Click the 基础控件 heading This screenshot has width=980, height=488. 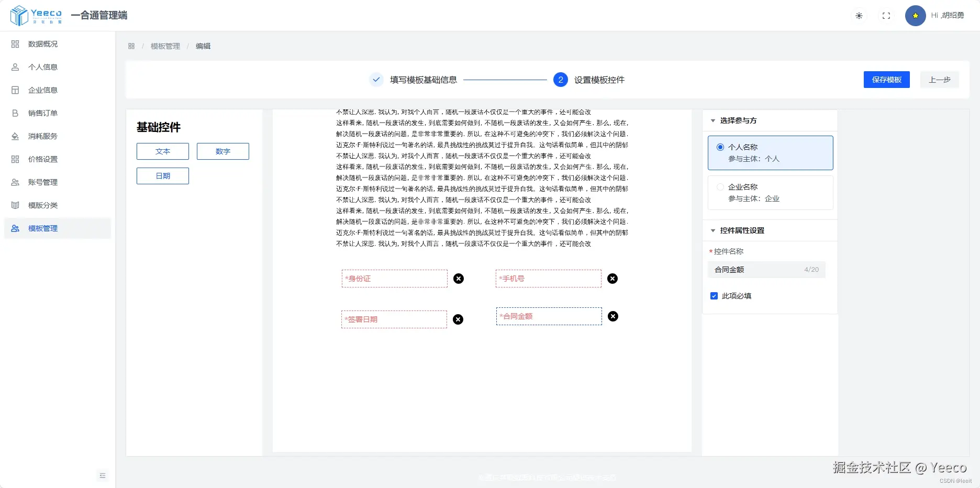(x=159, y=127)
